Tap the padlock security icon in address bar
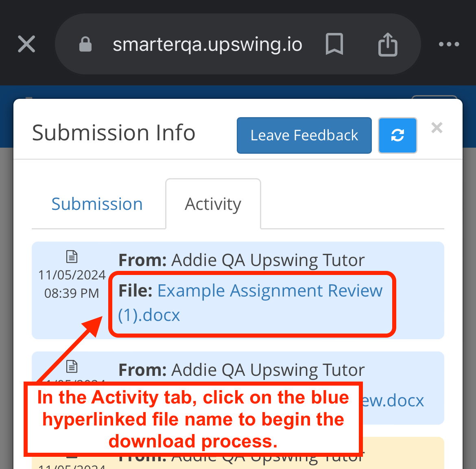 point(85,44)
